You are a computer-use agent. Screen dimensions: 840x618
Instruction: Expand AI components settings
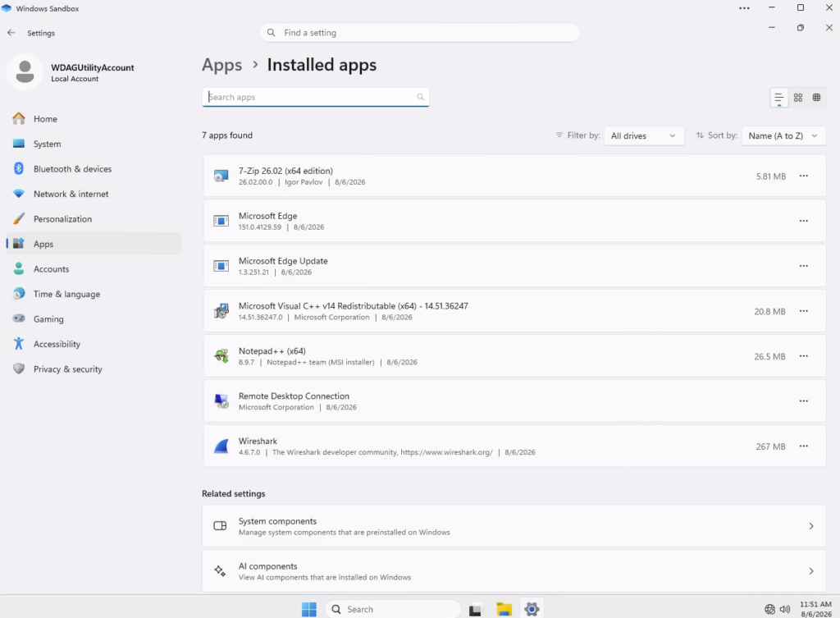point(514,571)
